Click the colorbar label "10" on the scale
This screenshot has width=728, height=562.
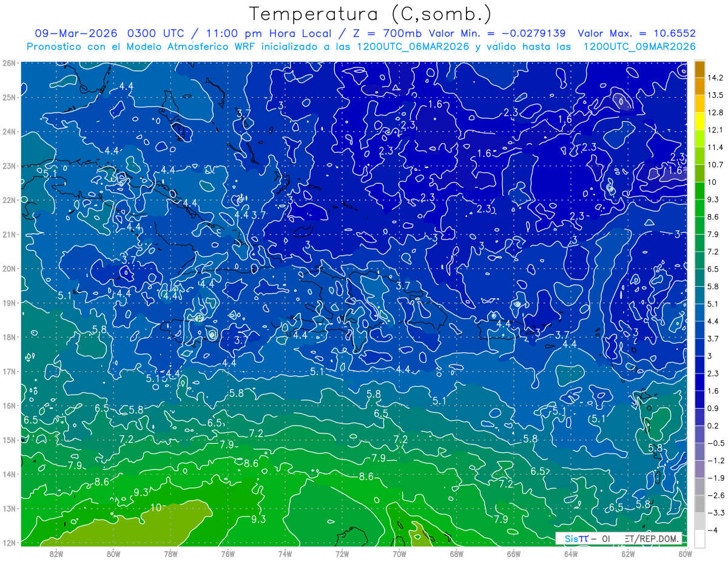713,182
